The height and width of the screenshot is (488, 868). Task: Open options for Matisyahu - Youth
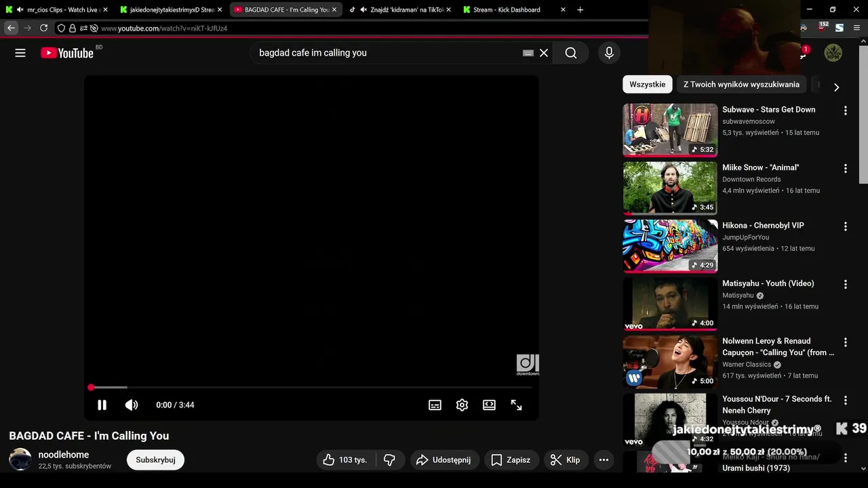(845, 284)
